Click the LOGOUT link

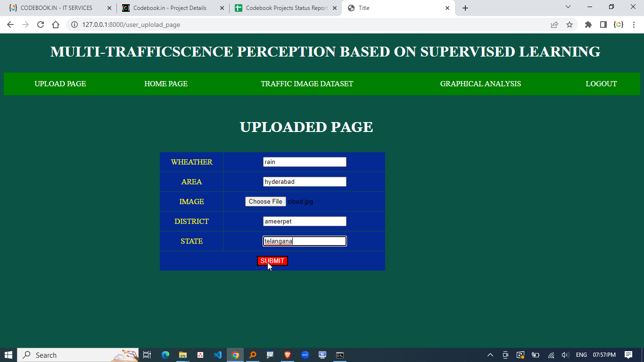601,84
